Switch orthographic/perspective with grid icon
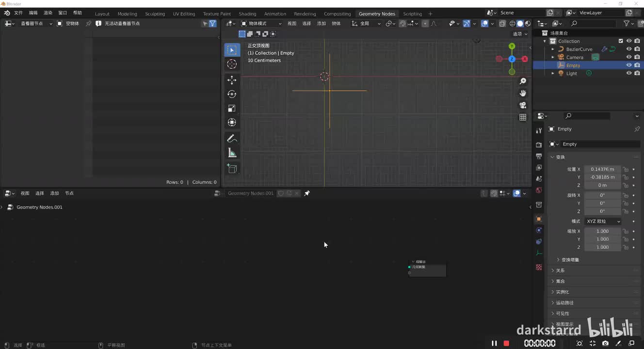The image size is (644, 349). [x=523, y=117]
